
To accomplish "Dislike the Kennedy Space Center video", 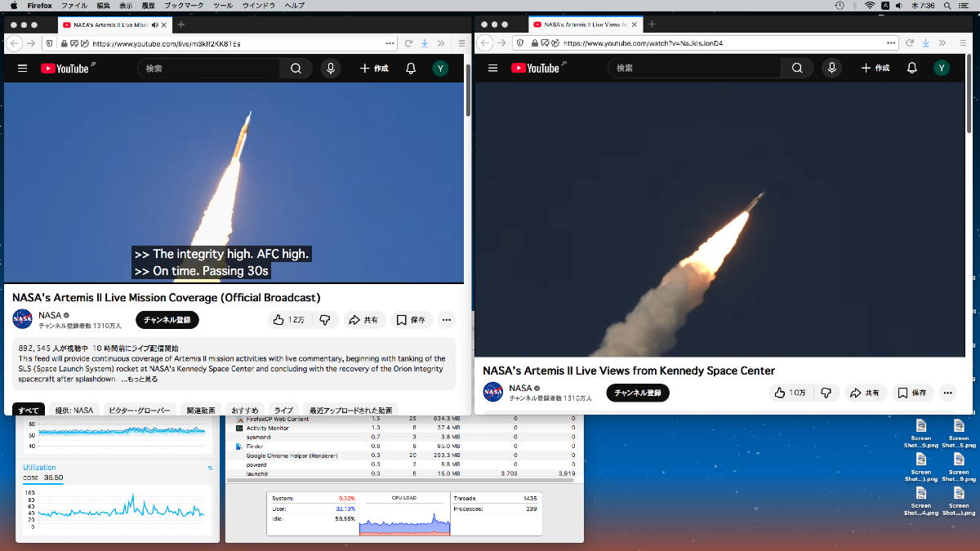I will [x=826, y=393].
